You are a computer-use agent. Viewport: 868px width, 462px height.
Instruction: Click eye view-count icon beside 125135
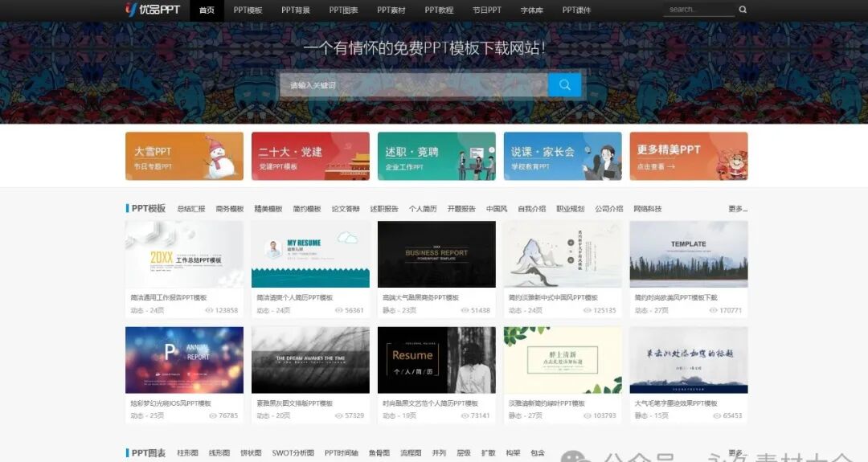(588, 310)
